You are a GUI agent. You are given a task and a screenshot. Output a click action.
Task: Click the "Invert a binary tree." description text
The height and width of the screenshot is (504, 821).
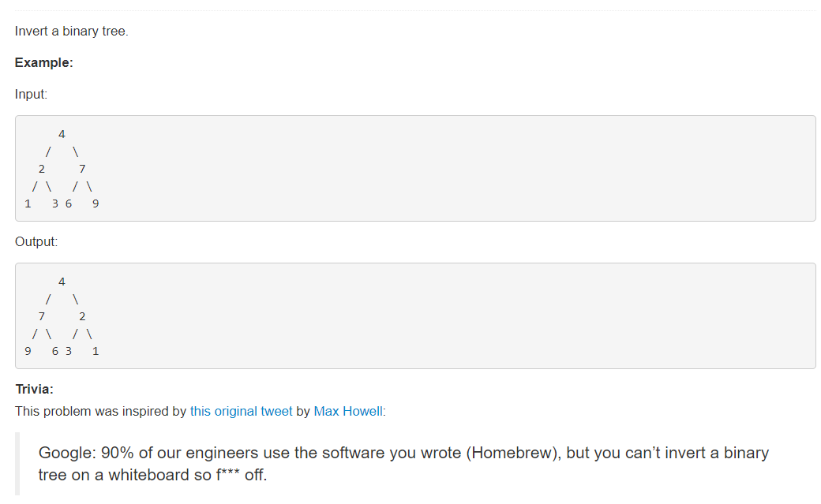point(71,32)
